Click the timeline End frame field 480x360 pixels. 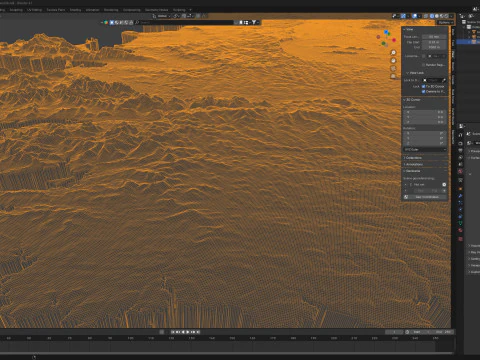[441, 332]
